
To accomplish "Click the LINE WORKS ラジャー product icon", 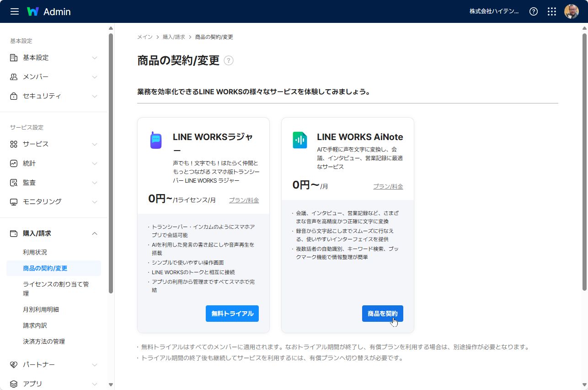I will click(156, 140).
